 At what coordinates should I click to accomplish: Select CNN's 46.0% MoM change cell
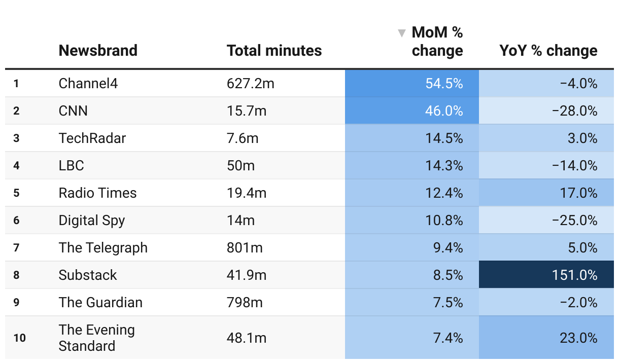coord(412,111)
